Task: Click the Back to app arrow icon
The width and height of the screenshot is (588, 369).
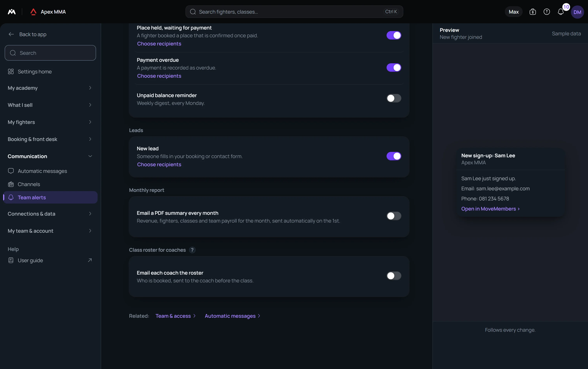Action: point(11,34)
